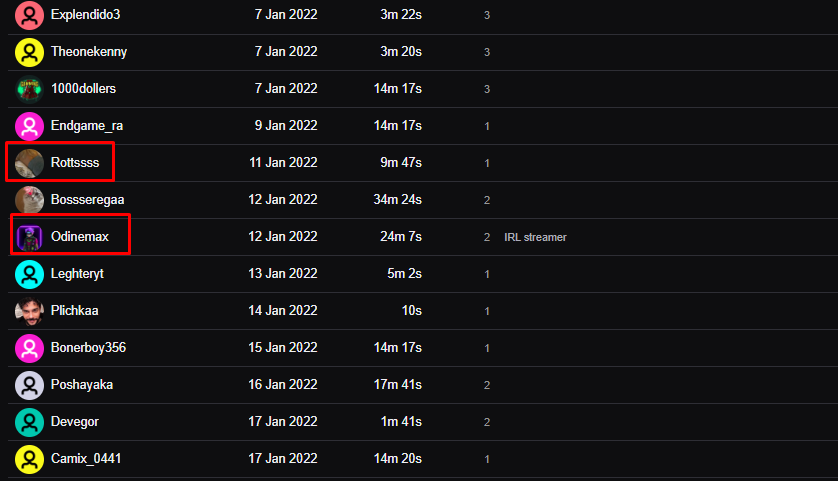Click Bonerboy356's pink avatar icon
Viewport: 838px width, 481px height.
tap(29, 348)
